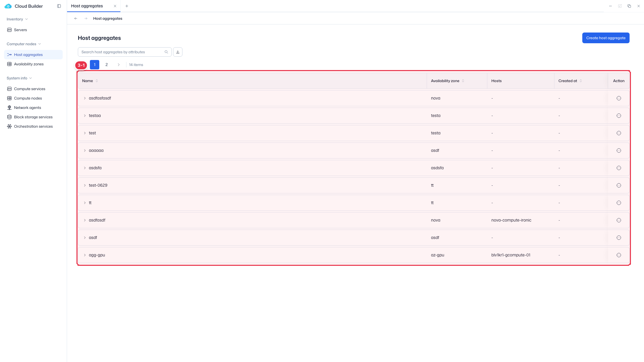Expand the tt aggregate row

pyautogui.click(x=85, y=203)
